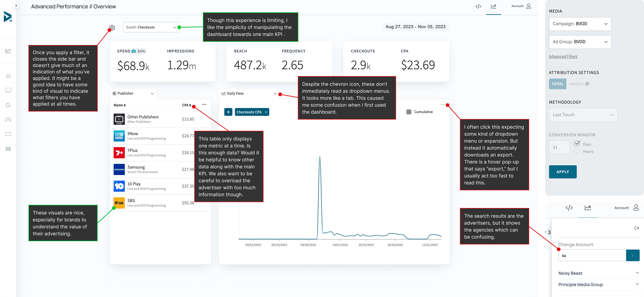Click the 9Now publisher logo
This screenshot has width=644, height=297.
click(x=119, y=136)
